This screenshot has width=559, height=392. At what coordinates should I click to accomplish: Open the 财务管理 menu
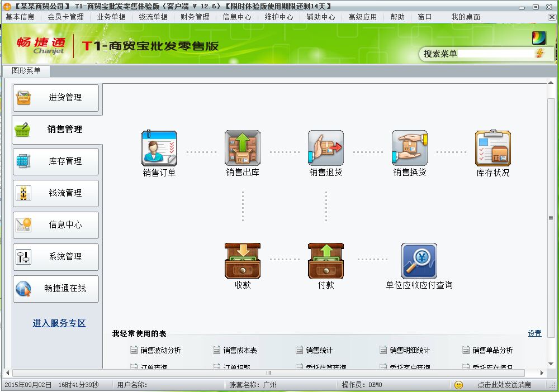(x=195, y=17)
